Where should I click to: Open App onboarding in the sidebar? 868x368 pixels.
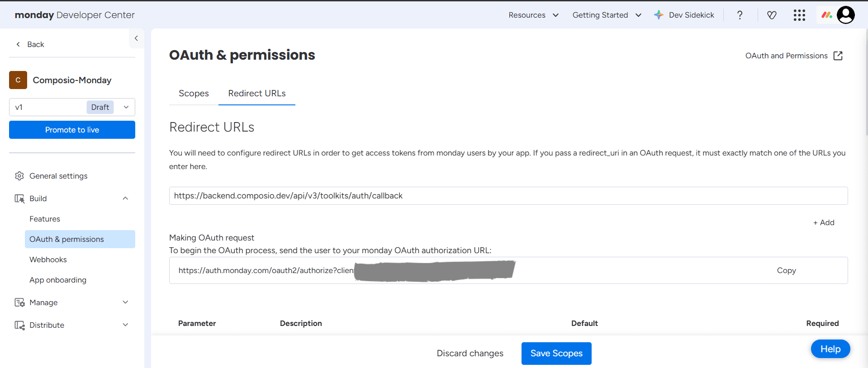point(58,280)
